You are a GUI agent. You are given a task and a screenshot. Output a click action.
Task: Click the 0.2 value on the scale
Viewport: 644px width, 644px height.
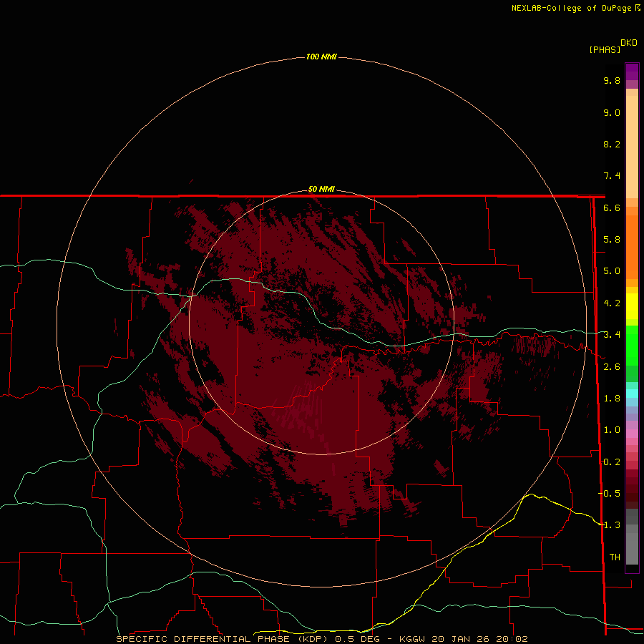(612, 462)
